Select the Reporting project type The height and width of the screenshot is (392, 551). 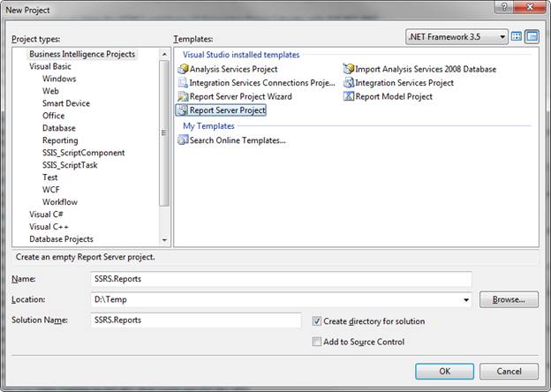point(60,140)
